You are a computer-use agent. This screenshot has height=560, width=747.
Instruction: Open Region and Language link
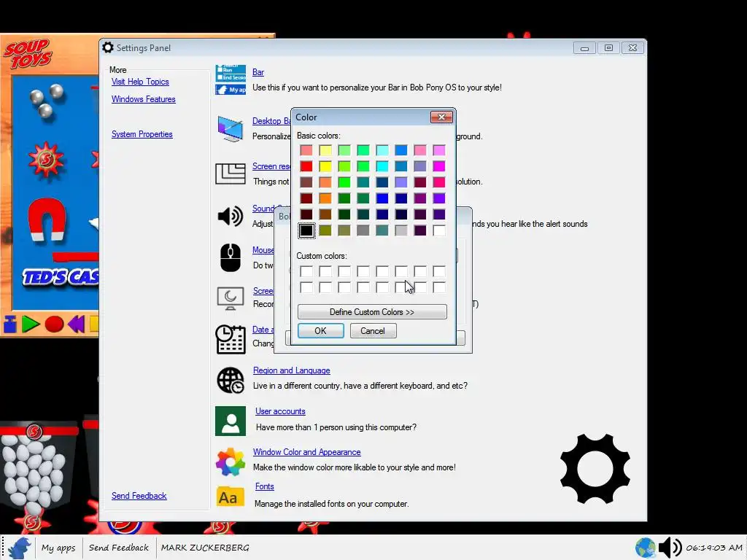tap(292, 370)
